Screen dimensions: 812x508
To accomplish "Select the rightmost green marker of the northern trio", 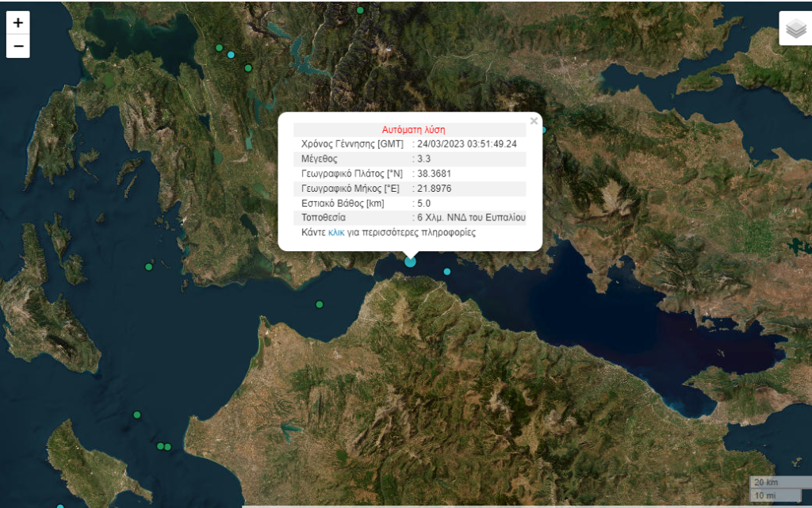I will tap(248, 68).
